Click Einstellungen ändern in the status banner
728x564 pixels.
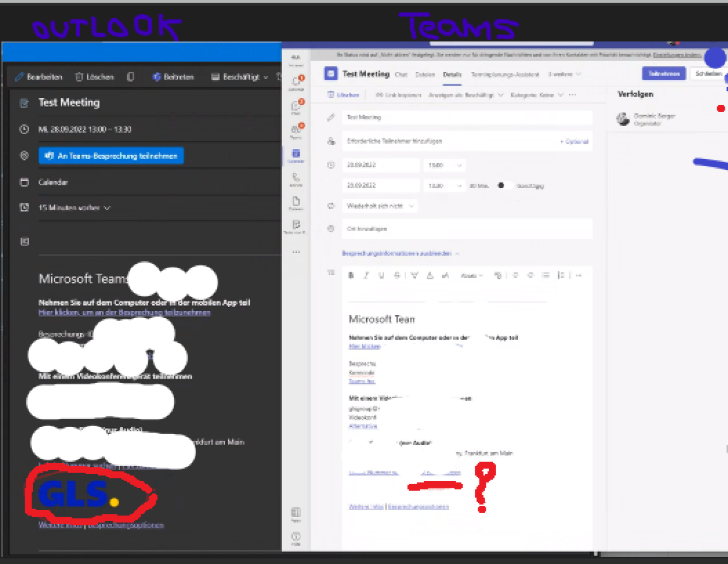point(677,55)
